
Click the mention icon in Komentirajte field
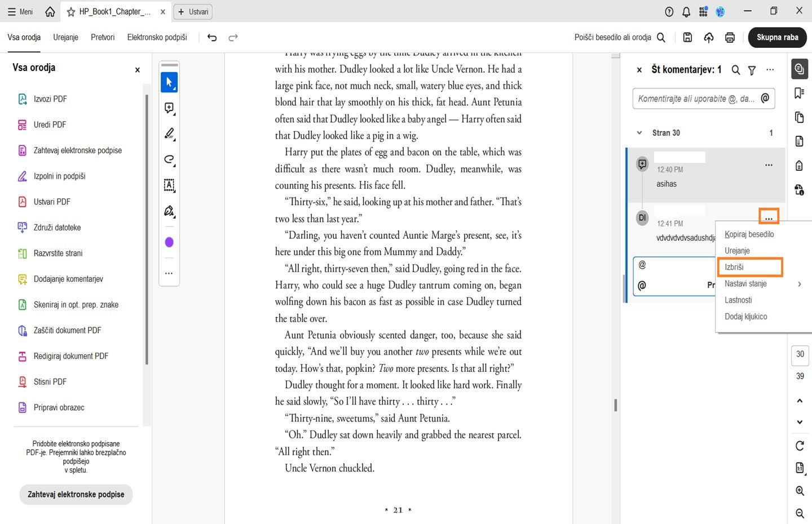pos(765,99)
